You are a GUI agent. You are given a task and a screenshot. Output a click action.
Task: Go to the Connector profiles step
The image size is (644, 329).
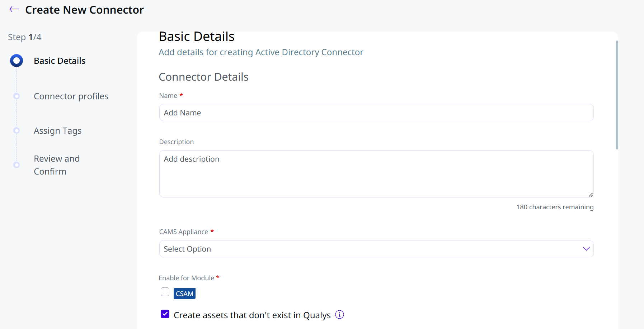coord(71,96)
